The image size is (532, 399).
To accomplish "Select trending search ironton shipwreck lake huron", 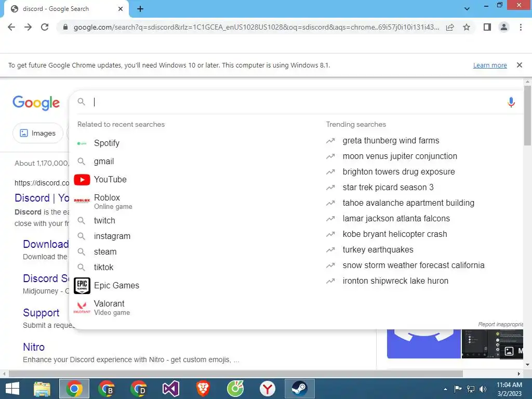I will click(x=395, y=281).
